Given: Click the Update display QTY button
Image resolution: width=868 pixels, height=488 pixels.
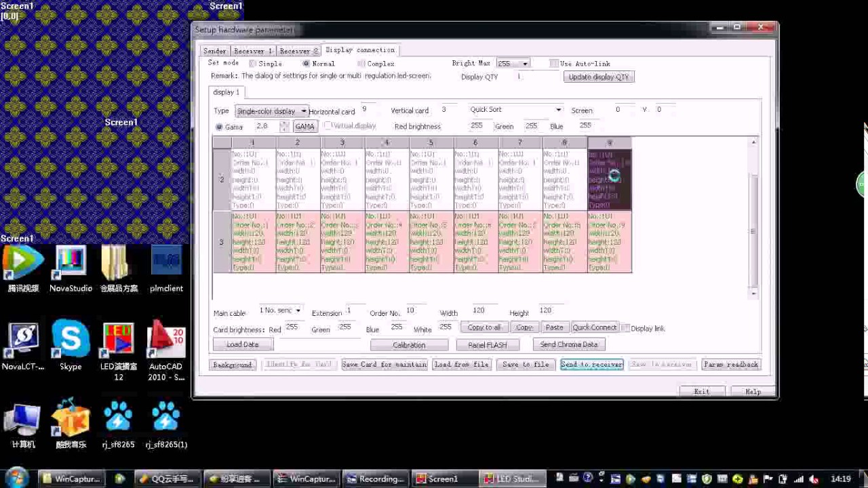Looking at the screenshot, I should click(x=599, y=77).
